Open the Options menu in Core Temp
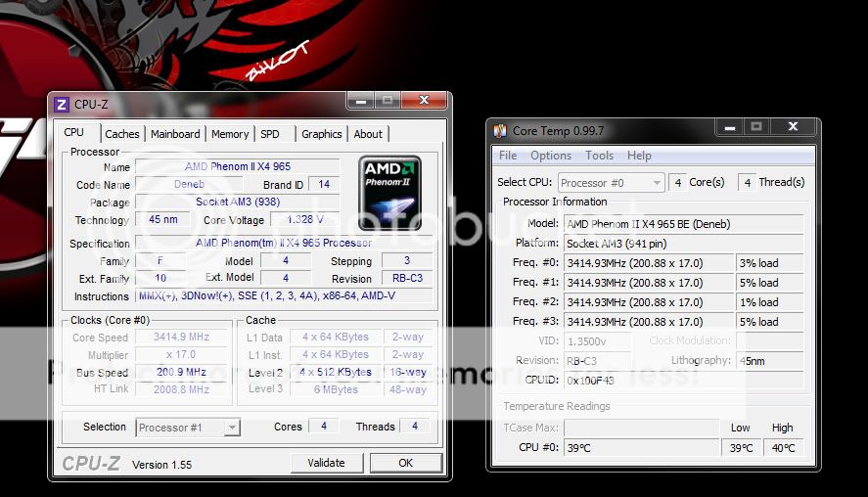This screenshot has height=497, width=868. [551, 156]
